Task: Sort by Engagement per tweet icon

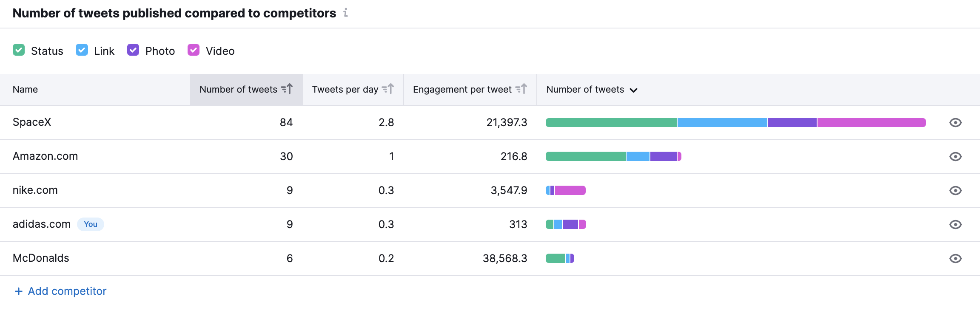Action: pyautogui.click(x=521, y=89)
